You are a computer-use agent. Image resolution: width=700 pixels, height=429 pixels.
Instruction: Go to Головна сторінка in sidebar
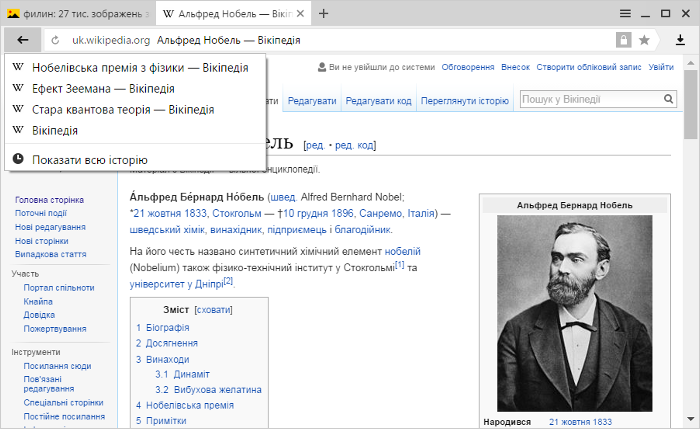pyautogui.click(x=50, y=200)
